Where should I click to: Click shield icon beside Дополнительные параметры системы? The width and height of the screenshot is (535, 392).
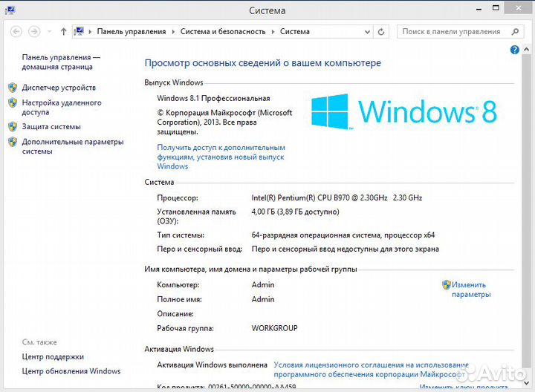click(13, 142)
